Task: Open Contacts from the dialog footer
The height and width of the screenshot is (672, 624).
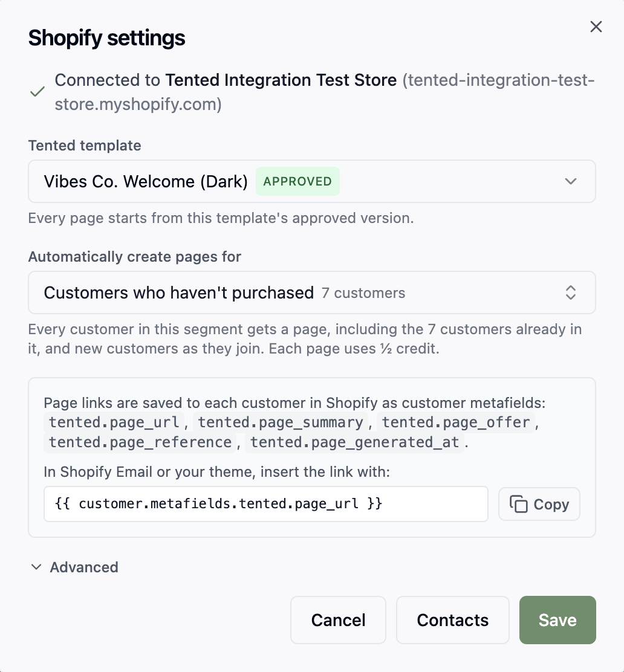Action: [x=452, y=619]
